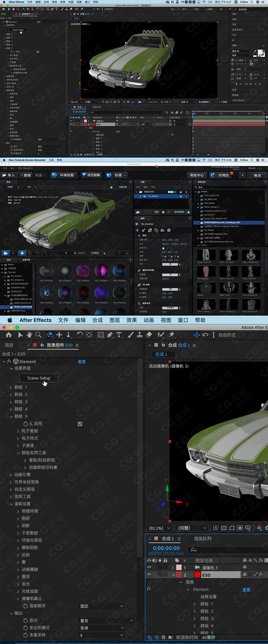Image resolution: width=268 pixels, height=644 pixels.
Task: Click 导入 button in Scene Setup window
Action: (9, 175)
